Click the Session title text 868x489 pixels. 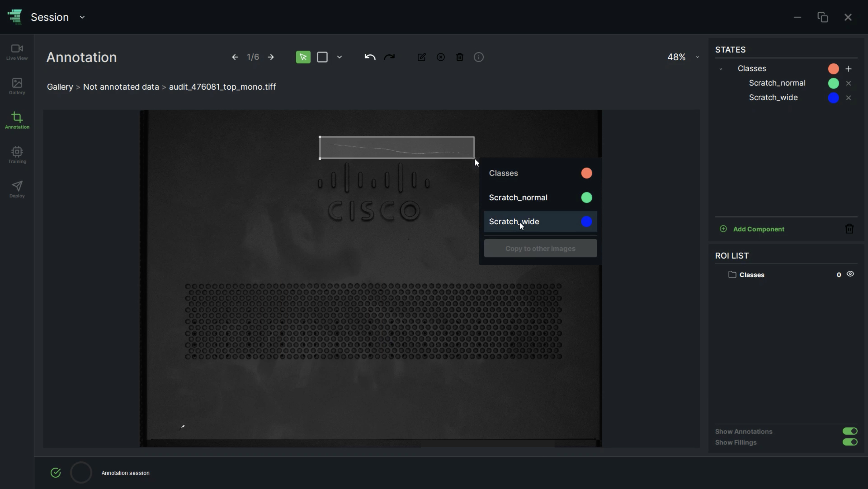(50, 17)
